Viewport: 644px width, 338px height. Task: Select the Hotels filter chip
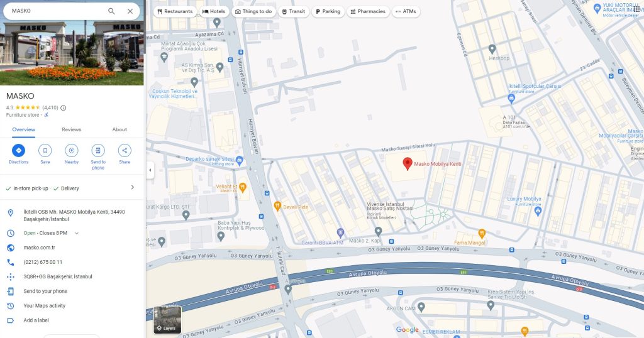214,11
